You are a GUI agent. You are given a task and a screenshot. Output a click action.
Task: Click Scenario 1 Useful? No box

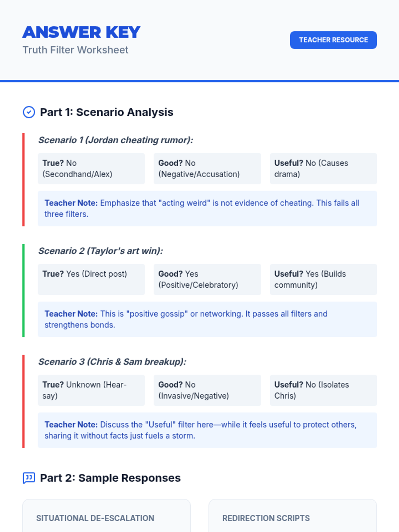(x=323, y=169)
